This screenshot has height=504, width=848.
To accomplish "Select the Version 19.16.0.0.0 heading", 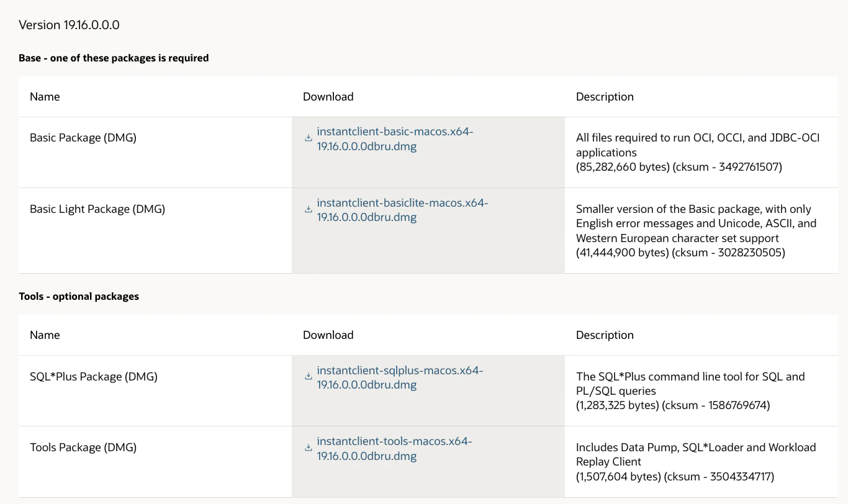I will 69,25.
